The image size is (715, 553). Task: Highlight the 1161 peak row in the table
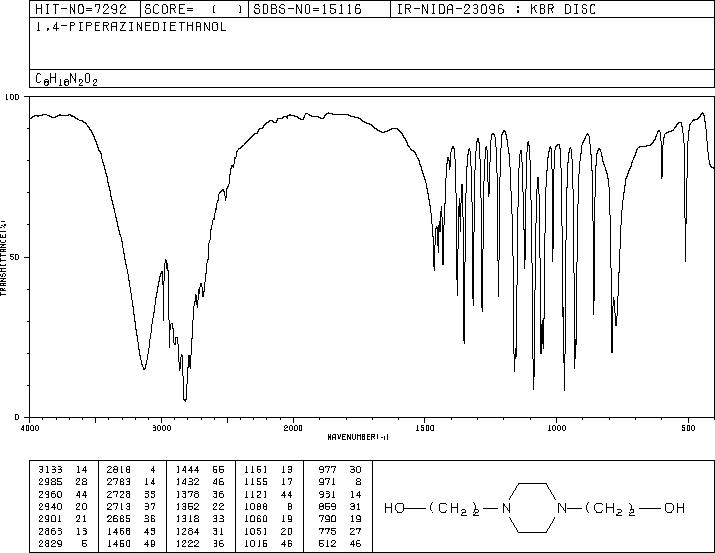click(269, 469)
